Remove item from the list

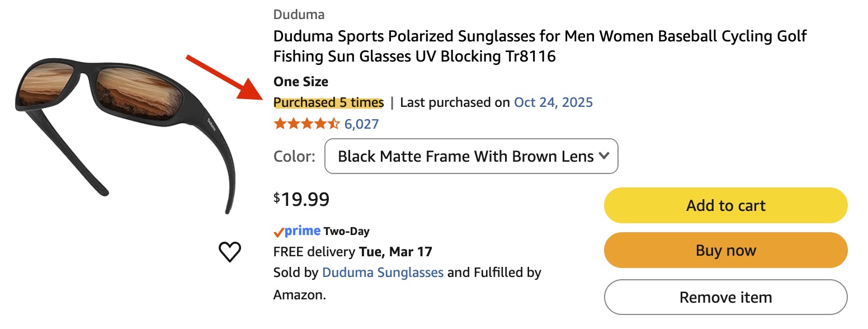tap(725, 297)
